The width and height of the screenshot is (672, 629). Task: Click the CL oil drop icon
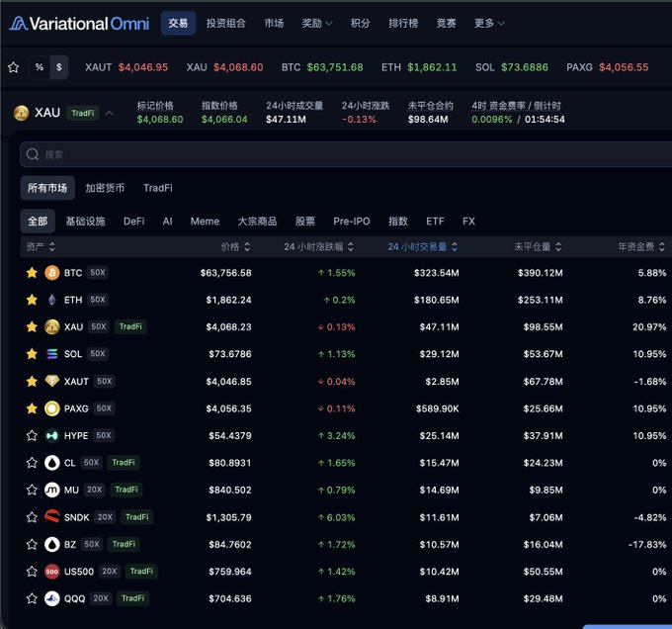(x=51, y=463)
